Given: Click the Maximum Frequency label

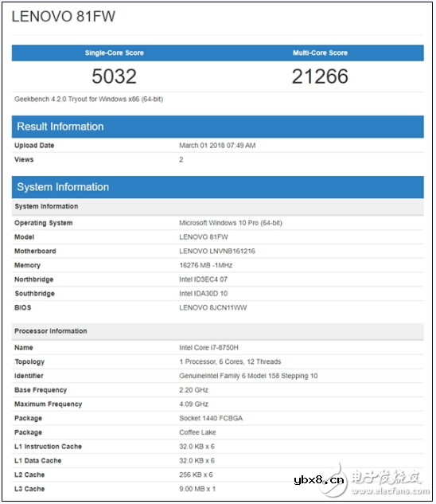Looking at the screenshot, I should [x=49, y=404].
